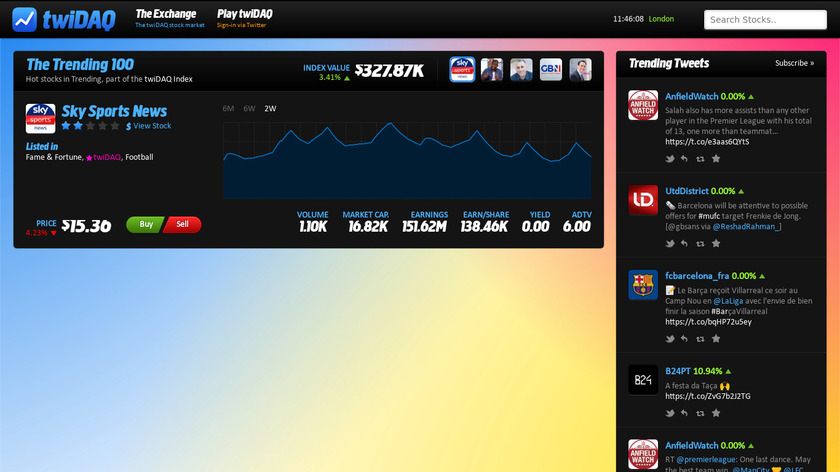Open @ReshadRahman_ mention link
Screen dimensions: 840x472
point(747,227)
